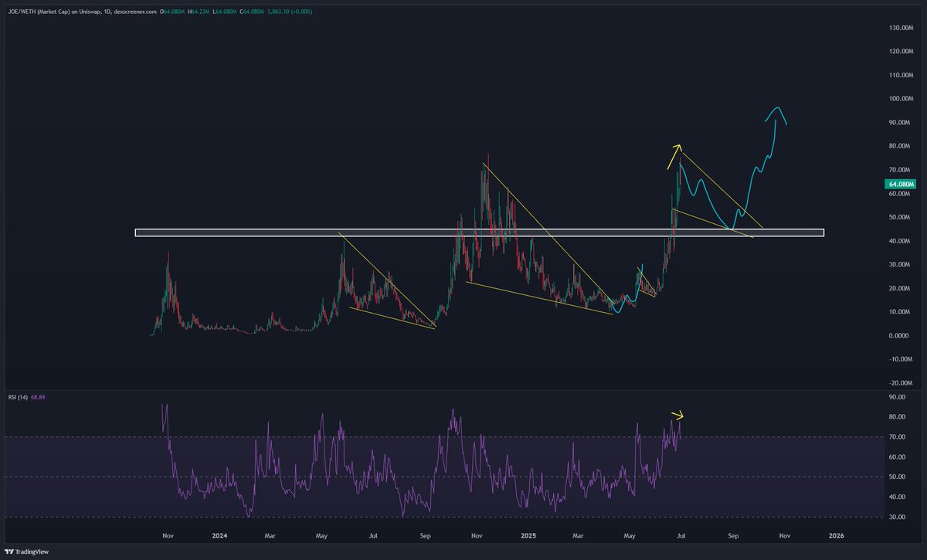
Task: Click 50.00 on the RSI scale
Action: coord(898,477)
